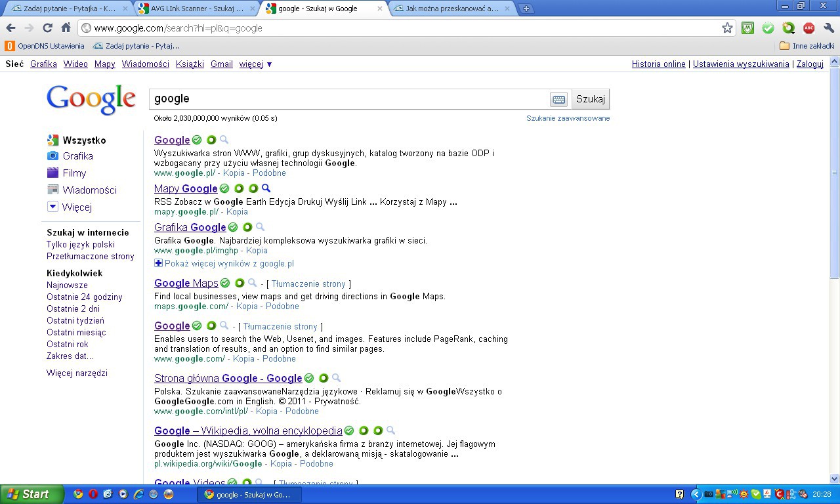
Task: Expand hidden tray icons with the arrow
Action: click(x=696, y=494)
